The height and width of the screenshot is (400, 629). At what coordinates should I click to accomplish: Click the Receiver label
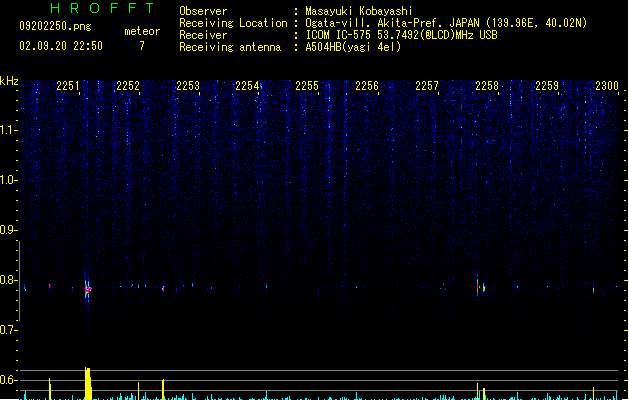pyautogui.click(x=203, y=35)
